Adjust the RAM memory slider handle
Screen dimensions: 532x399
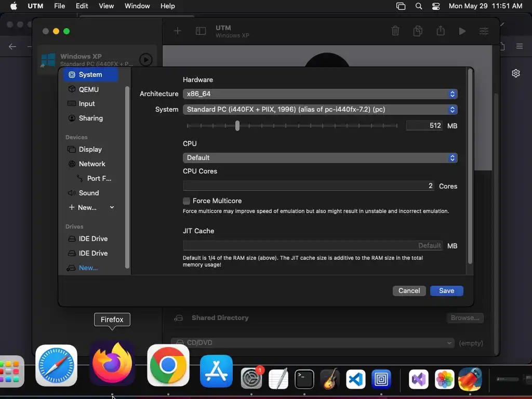click(237, 126)
